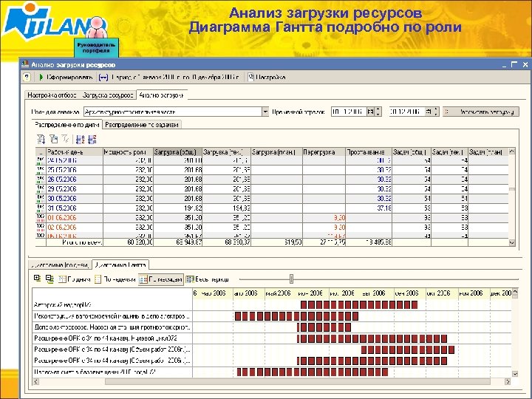Click the Руководитель портфеля role badge

click(96, 47)
